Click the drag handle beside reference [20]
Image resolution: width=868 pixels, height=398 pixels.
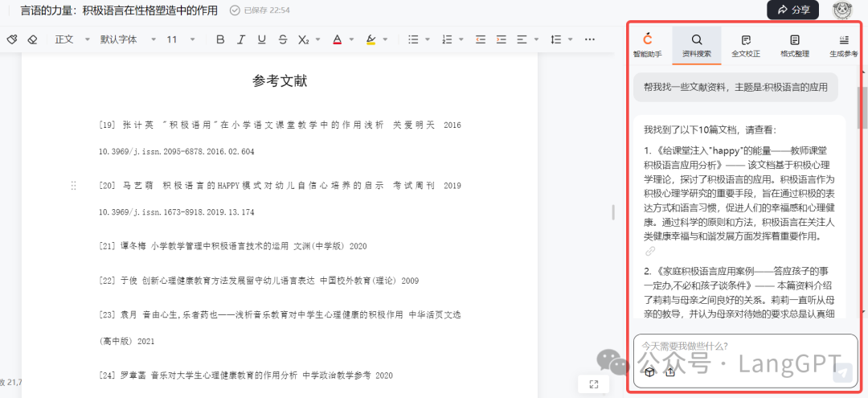tap(74, 186)
